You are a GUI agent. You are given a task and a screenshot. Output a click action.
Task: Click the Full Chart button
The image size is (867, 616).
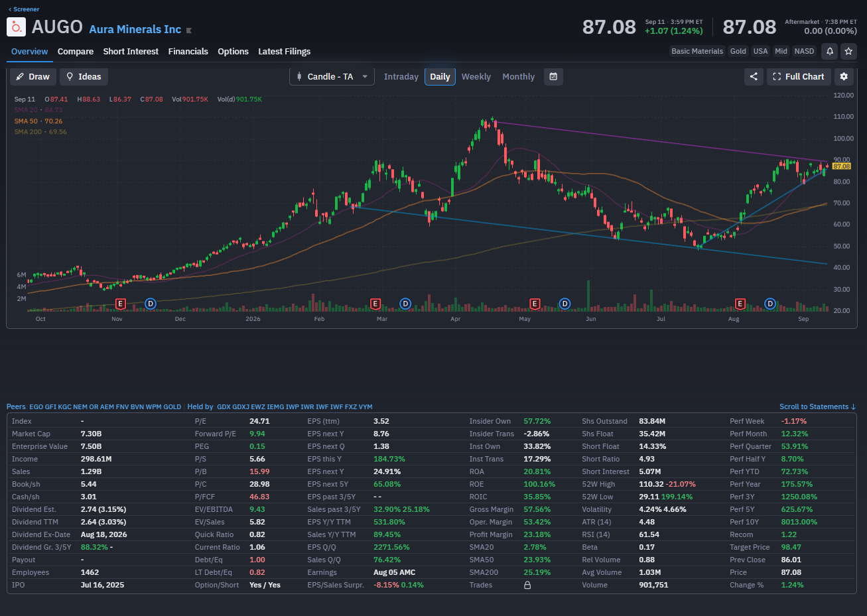799,76
